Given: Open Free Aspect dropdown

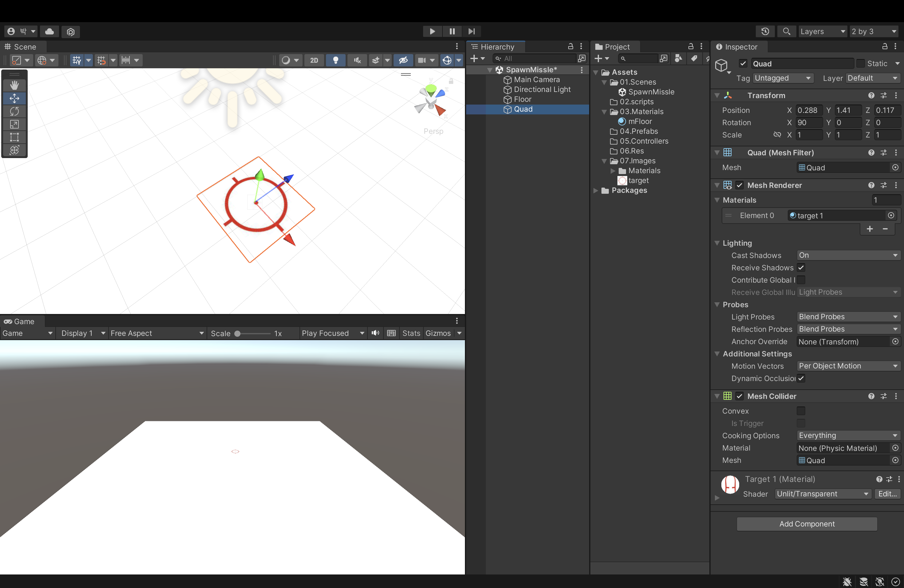Looking at the screenshot, I should coord(157,333).
